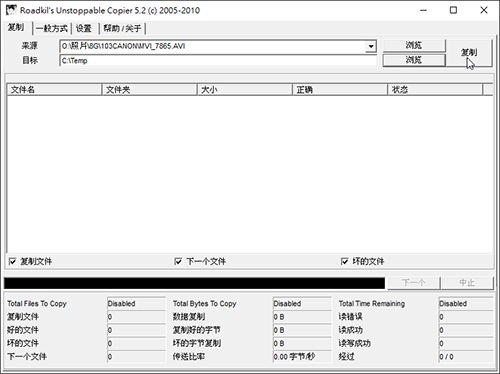Image resolution: width=500 pixels, height=374 pixels.
Task: Toggle the 复制文件 checkbox
Action: click(12, 261)
